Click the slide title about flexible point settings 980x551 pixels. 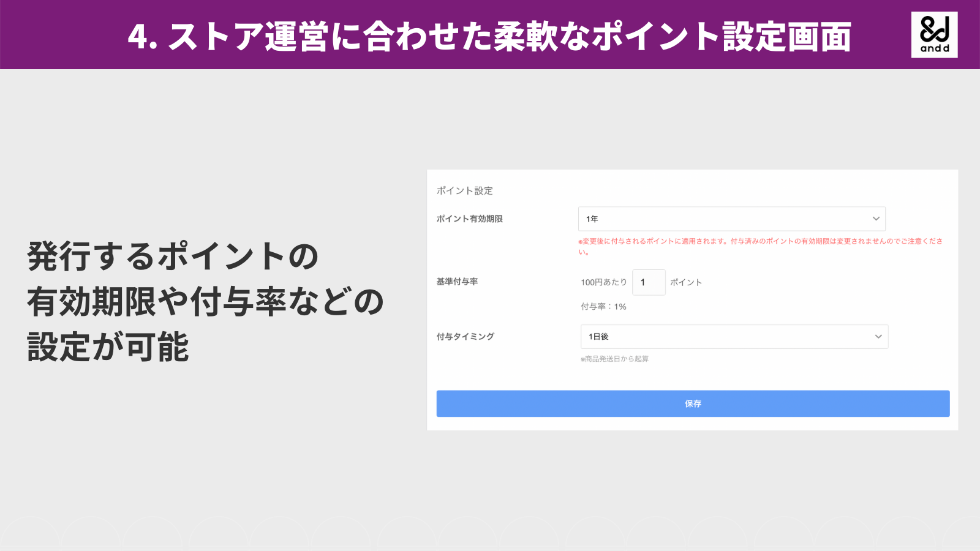tap(490, 36)
